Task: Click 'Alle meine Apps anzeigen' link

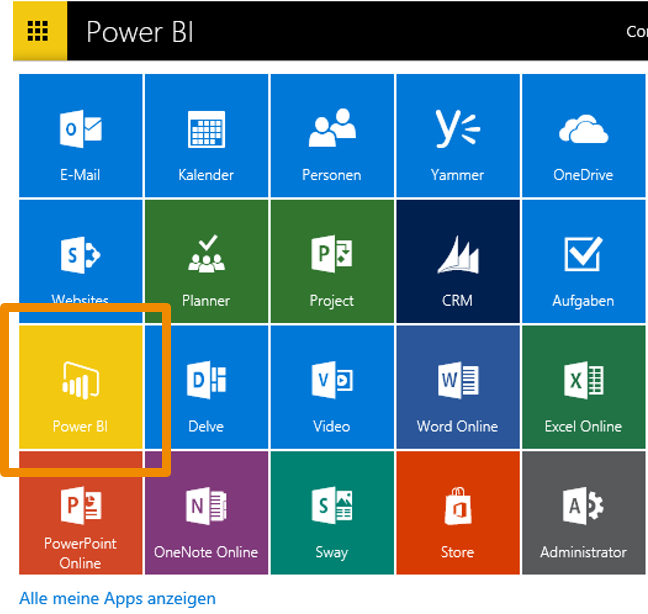Action: (117, 599)
